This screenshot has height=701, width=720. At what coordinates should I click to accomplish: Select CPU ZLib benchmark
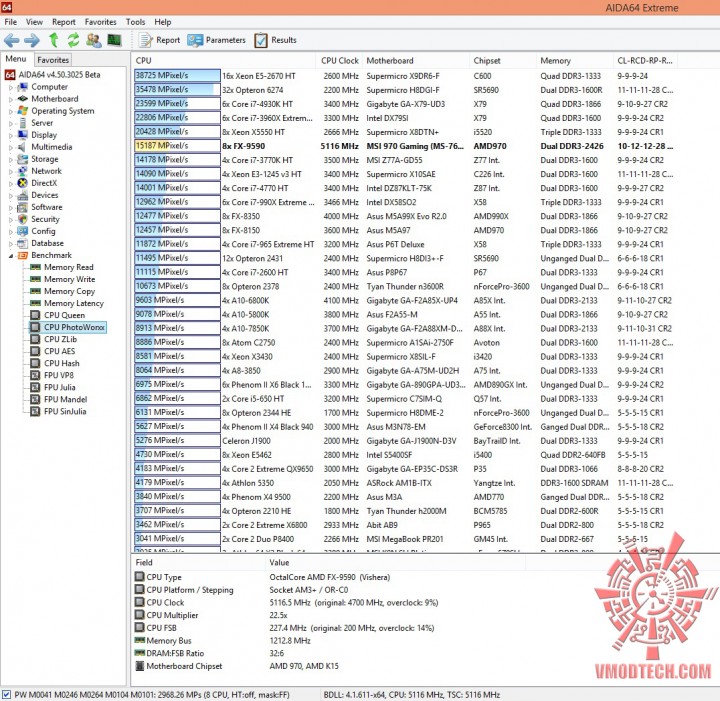60,339
